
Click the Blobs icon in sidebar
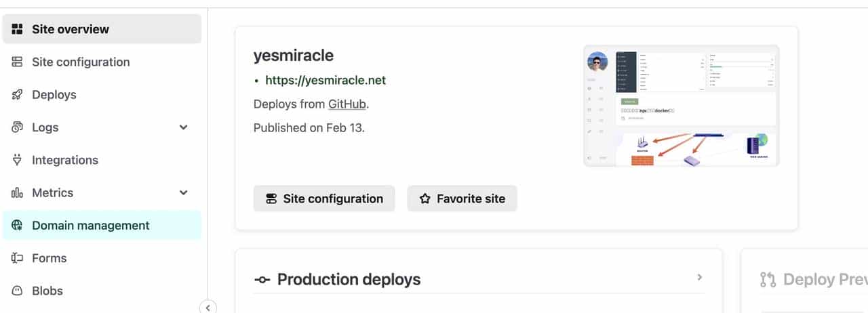pos(18,291)
